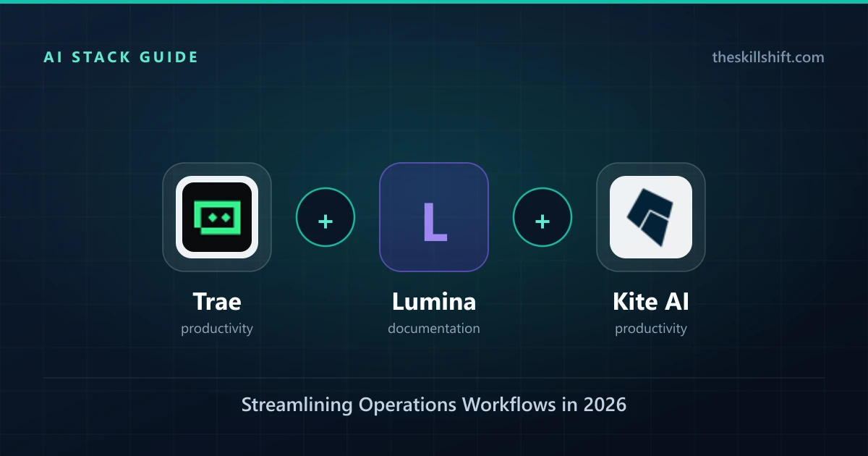Click the documentation label under Lumina
Viewport: 868px width, 456px height.
[434, 329]
